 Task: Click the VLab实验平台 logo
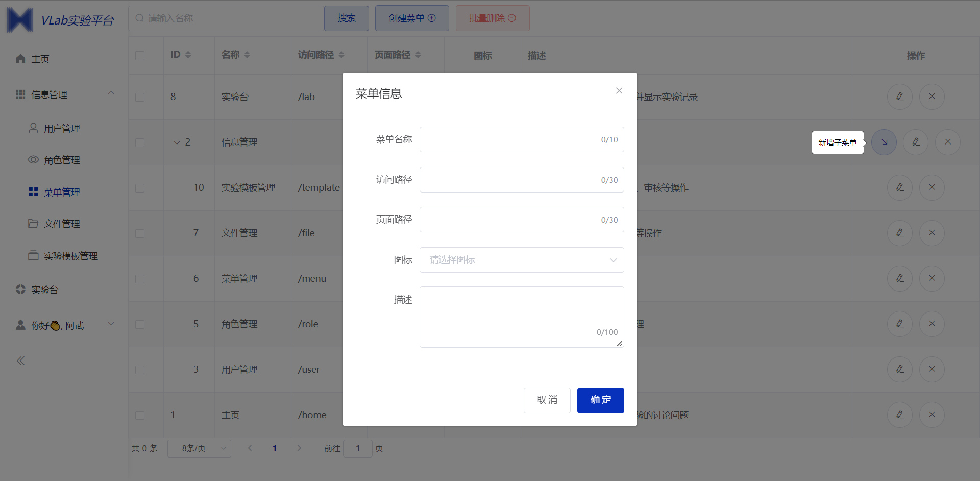pos(60,20)
